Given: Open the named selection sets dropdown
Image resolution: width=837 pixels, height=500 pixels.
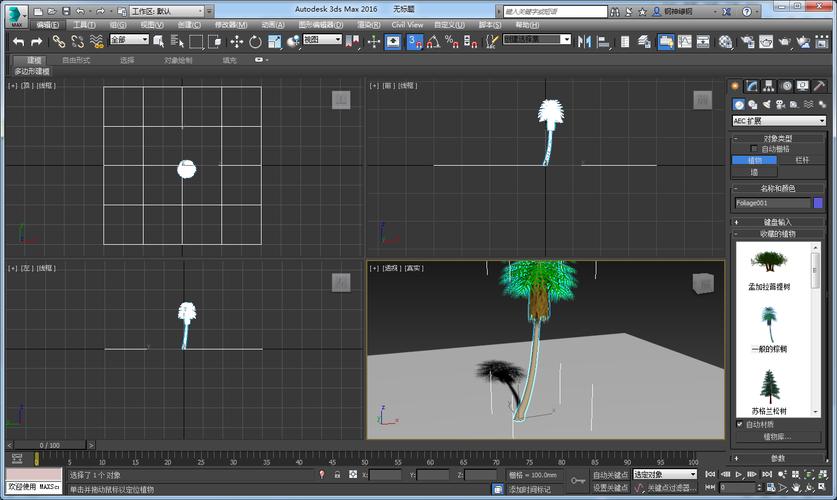Looking at the screenshot, I should (x=537, y=39).
